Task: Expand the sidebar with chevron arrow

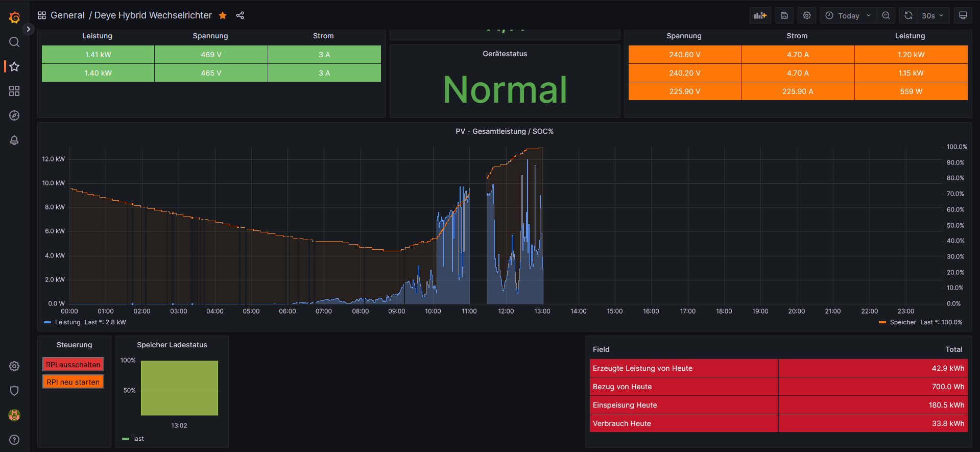Action: coord(29,29)
